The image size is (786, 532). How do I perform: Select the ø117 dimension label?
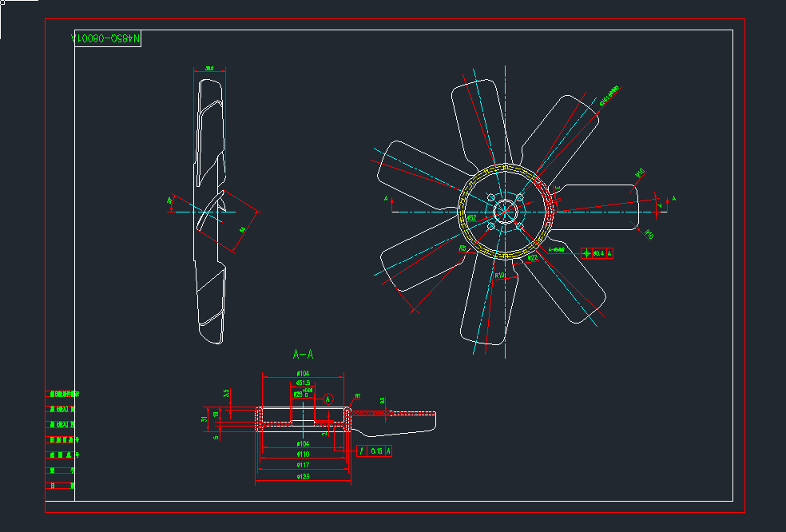pos(303,465)
